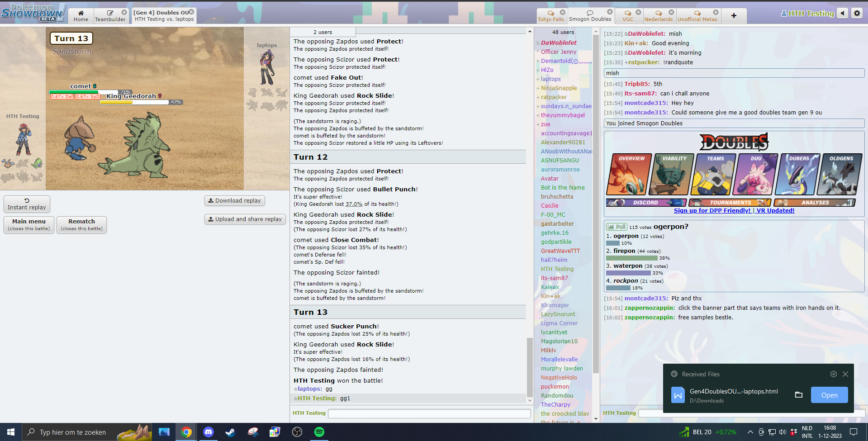
Task: Open the Poll results toggle button
Action: [617, 227]
